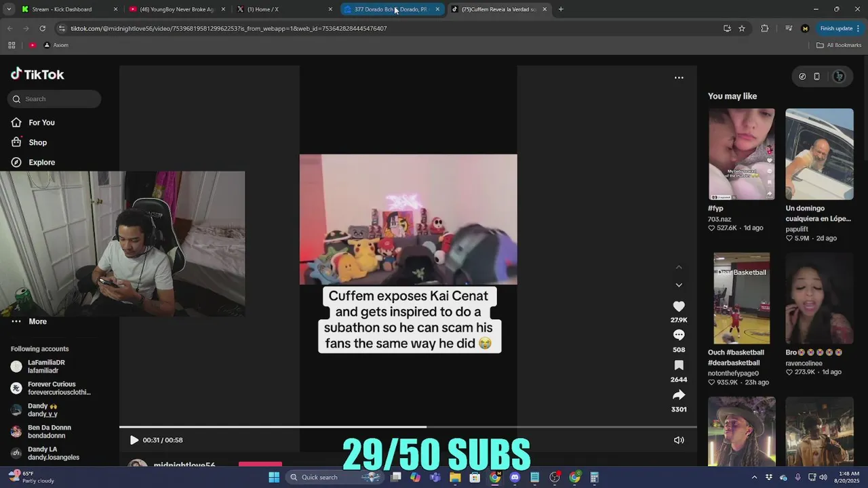
Task: Open the TikTok profile avatar menu
Action: click(x=839, y=77)
